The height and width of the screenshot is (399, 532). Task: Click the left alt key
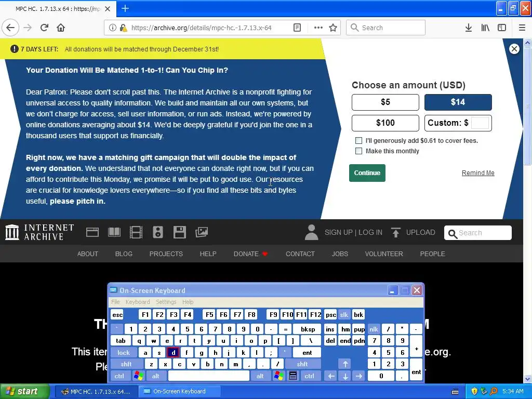tap(155, 376)
